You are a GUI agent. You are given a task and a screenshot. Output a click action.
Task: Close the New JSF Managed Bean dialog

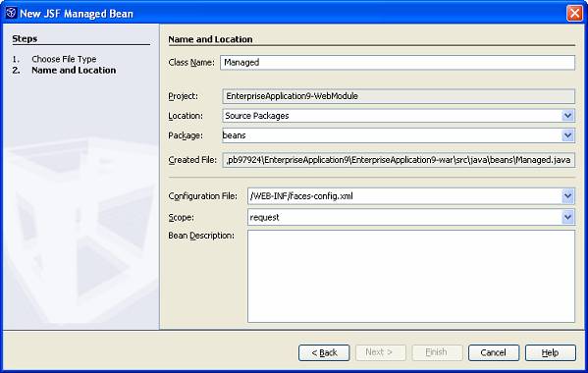574,13
